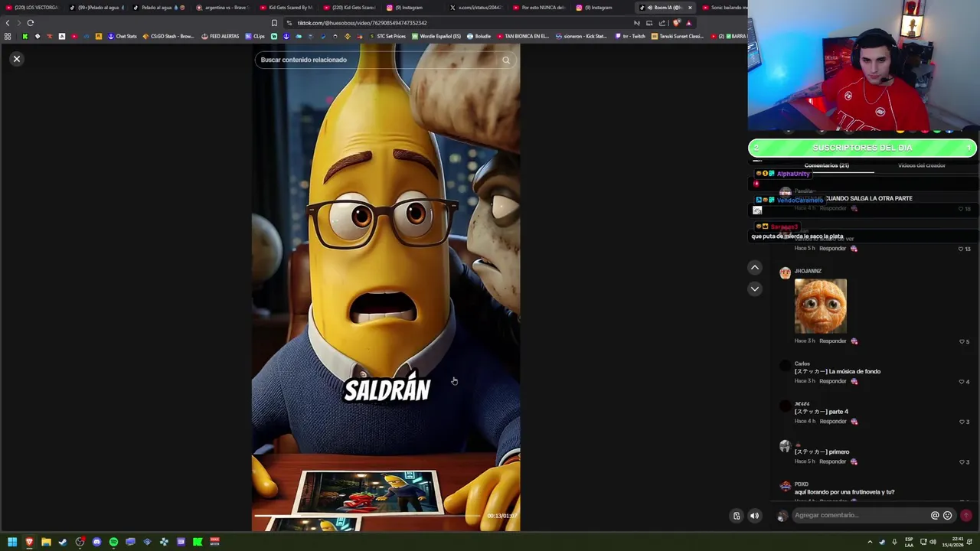Close the active 'Boom IA' tab
980x551 pixels.
[x=690, y=8]
